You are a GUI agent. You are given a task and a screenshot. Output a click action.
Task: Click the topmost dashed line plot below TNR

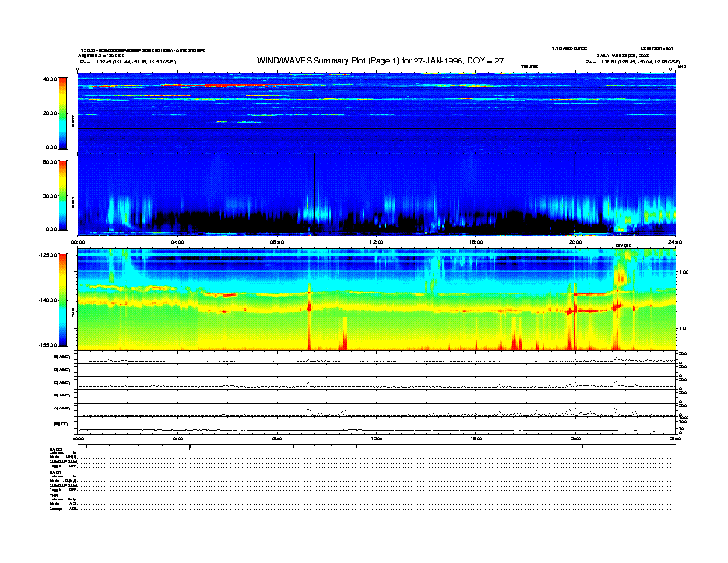click(377, 357)
